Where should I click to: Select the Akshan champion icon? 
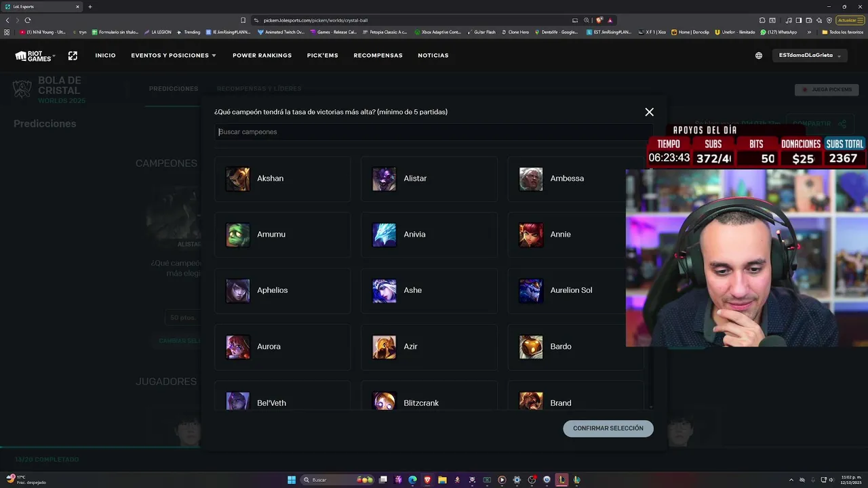coord(237,179)
